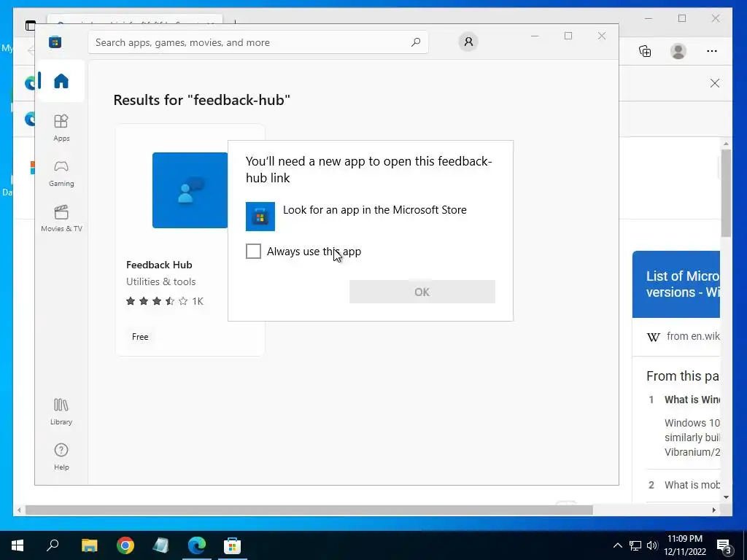Go to Gaming in the Store sidebar
Screen dimensions: 747x560
(61, 174)
